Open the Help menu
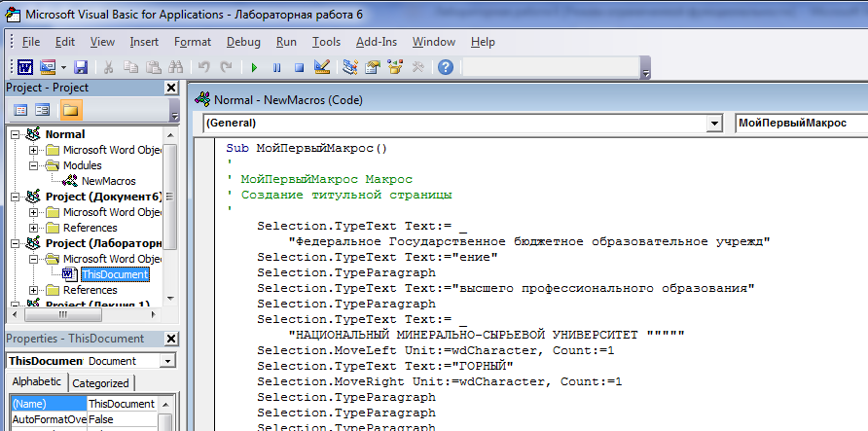Image resolution: width=868 pixels, height=431 pixels. pyautogui.click(x=483, y=42)
